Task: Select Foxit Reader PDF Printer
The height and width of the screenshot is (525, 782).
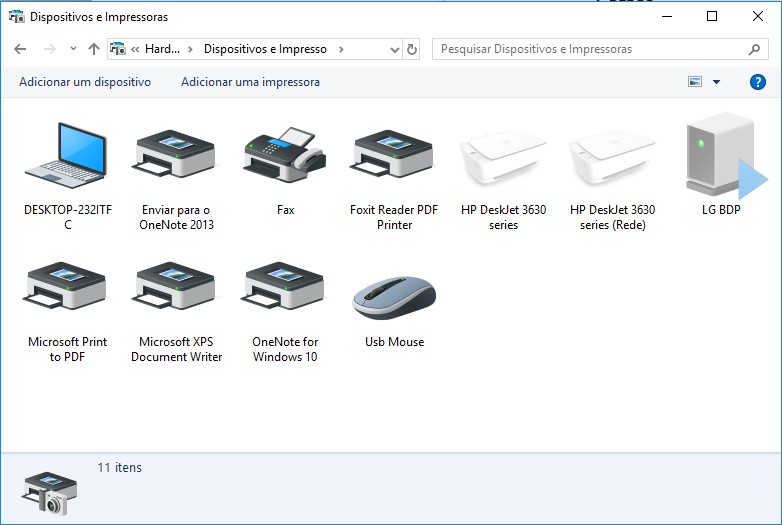Action: point(394,176)
